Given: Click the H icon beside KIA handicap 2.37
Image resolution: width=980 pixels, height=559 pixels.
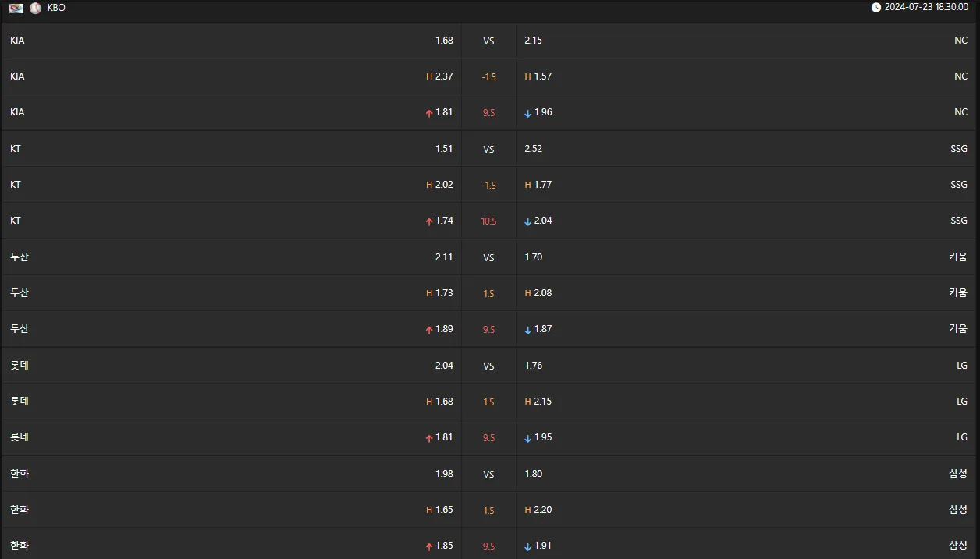Looking at the screenshot, I should pos(429,76).
